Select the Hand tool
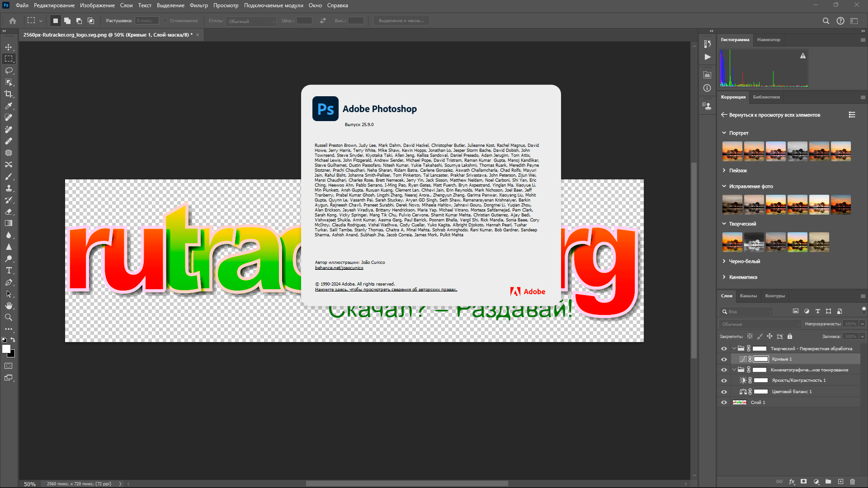868x488 pixels. 9,305
